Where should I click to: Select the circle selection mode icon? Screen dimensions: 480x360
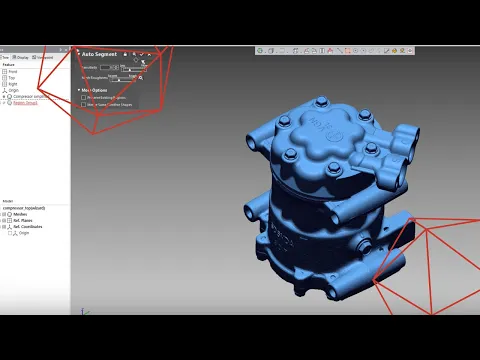click(x=355, y=51)
